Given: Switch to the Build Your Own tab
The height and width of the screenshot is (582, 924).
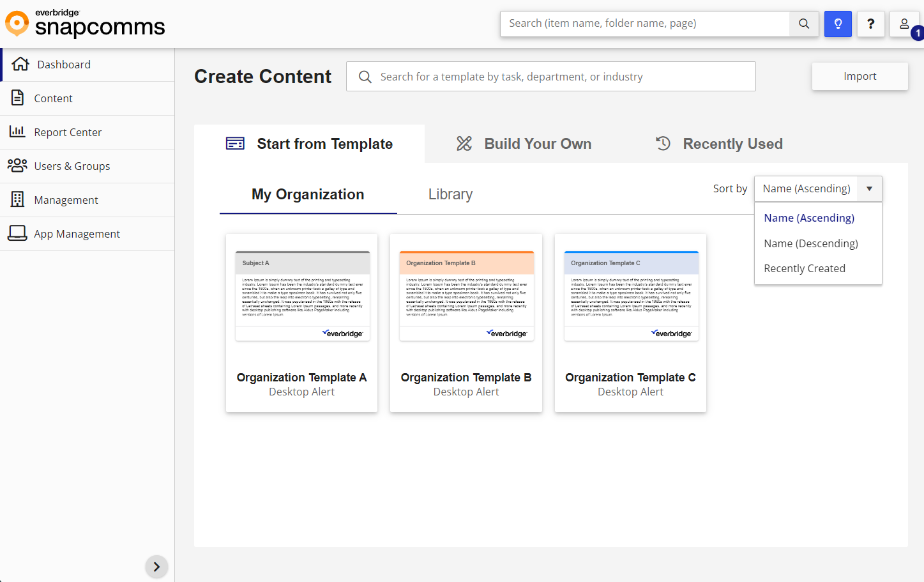Looking at the screenshot, I should coord(524,144).
